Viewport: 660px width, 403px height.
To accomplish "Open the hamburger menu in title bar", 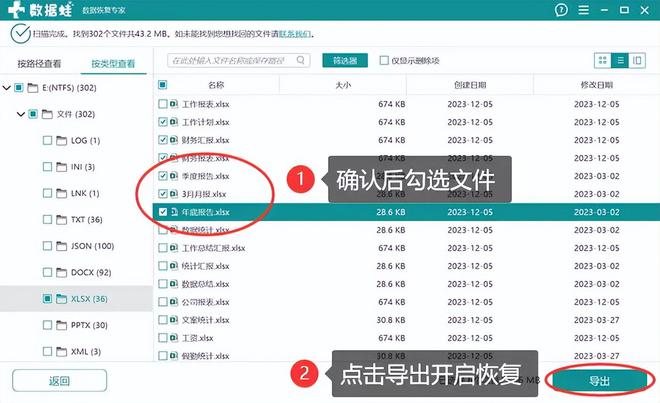I will coord(583,10).
